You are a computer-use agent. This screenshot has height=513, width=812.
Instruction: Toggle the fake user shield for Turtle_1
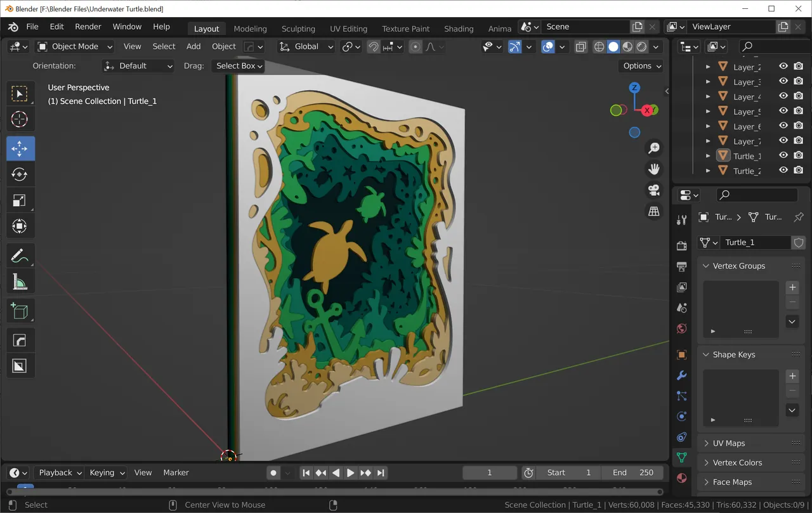(x=799, y=242)
